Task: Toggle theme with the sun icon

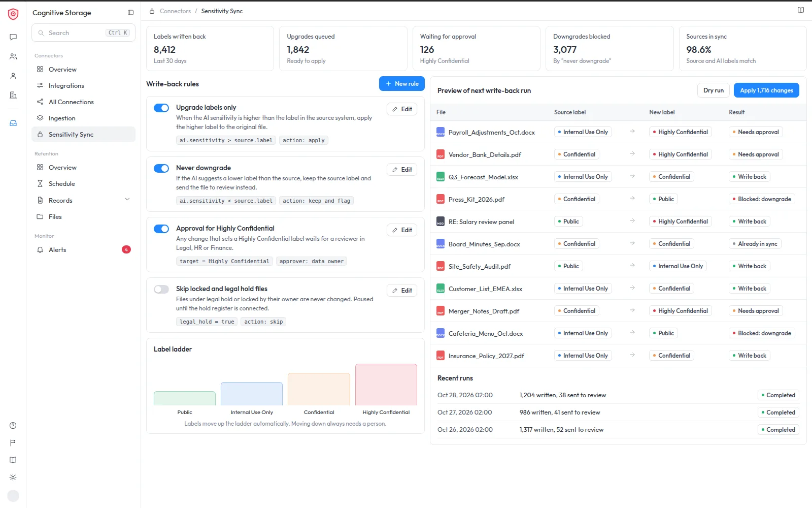Action: [x=13, y=478]
